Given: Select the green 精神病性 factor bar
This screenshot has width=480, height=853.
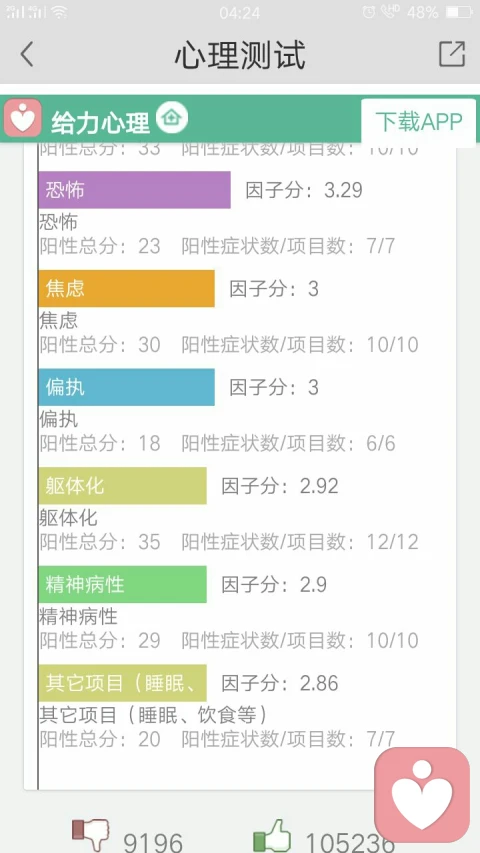Looking at the screenshot, I should click(x=122, y=584).
